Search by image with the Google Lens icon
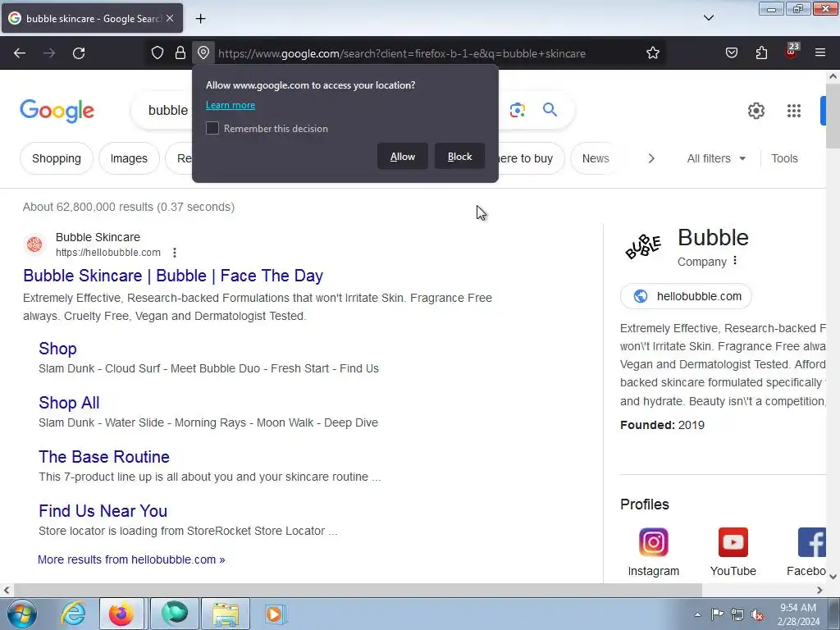This screenshot has width=840, height=630. click(x=518, y=111)
